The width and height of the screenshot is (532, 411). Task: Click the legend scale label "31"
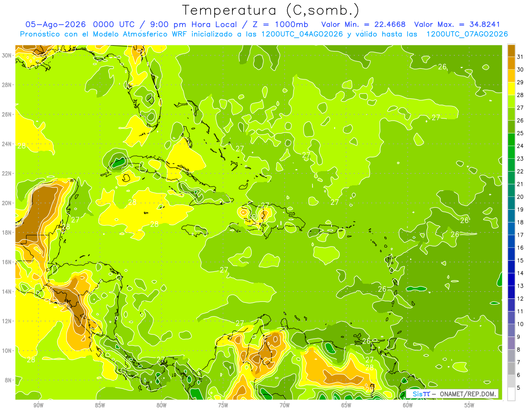coord(520,57)
